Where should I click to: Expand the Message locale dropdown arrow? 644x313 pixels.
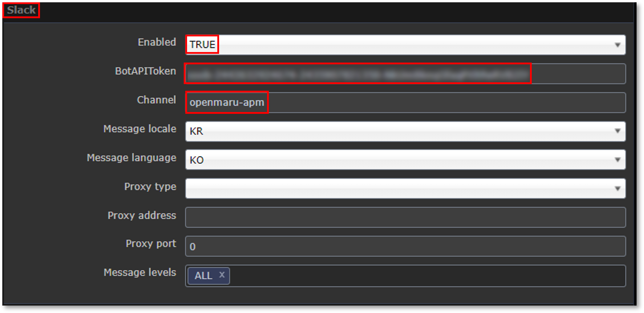618,131
